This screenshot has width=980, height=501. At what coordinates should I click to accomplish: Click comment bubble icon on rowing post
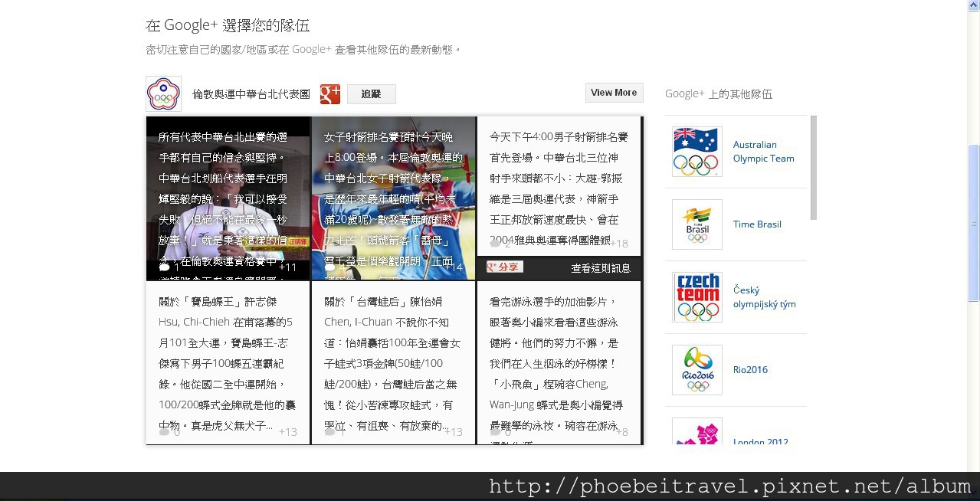point(164,267)
